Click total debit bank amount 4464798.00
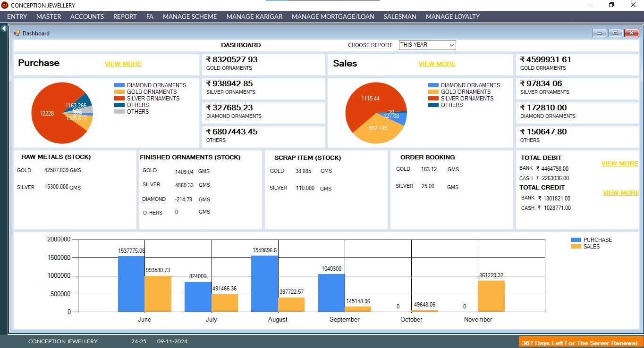Image resolution: width=644 pixels, height=348 pixels. click(555, 168)
